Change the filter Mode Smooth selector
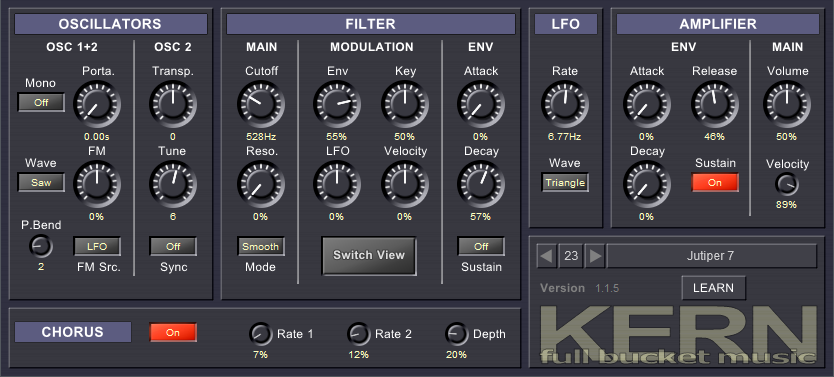 261,247
